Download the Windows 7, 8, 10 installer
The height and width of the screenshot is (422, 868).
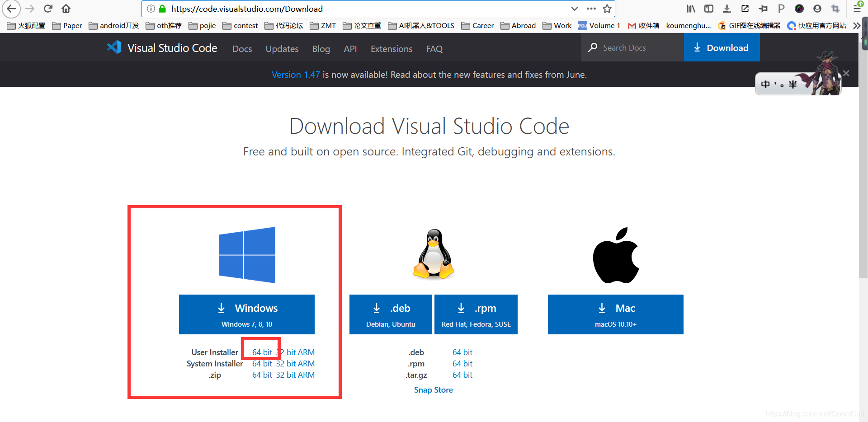point(247,314)
